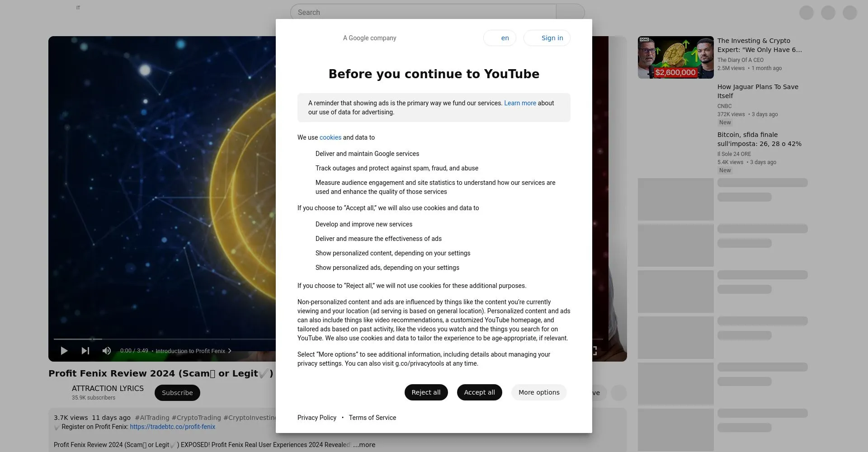Subscribe to ATTRACTION LYRICS channel

(x=177, y=393)
